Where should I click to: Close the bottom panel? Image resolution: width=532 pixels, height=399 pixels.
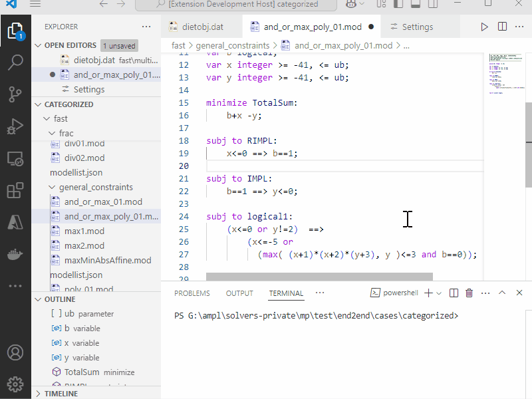[x=519, y=293]
